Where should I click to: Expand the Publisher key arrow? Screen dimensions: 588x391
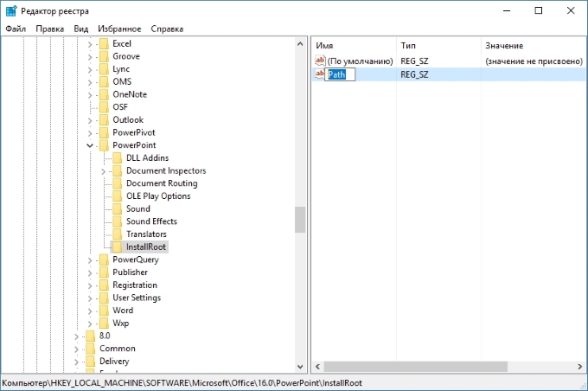click(x=90, y=272)
